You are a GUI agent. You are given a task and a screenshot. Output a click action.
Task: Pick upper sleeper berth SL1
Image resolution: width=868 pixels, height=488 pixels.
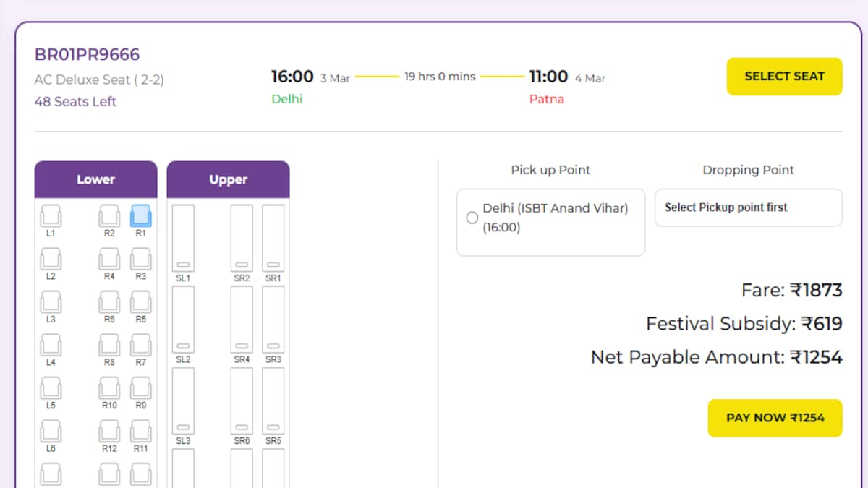183,239
